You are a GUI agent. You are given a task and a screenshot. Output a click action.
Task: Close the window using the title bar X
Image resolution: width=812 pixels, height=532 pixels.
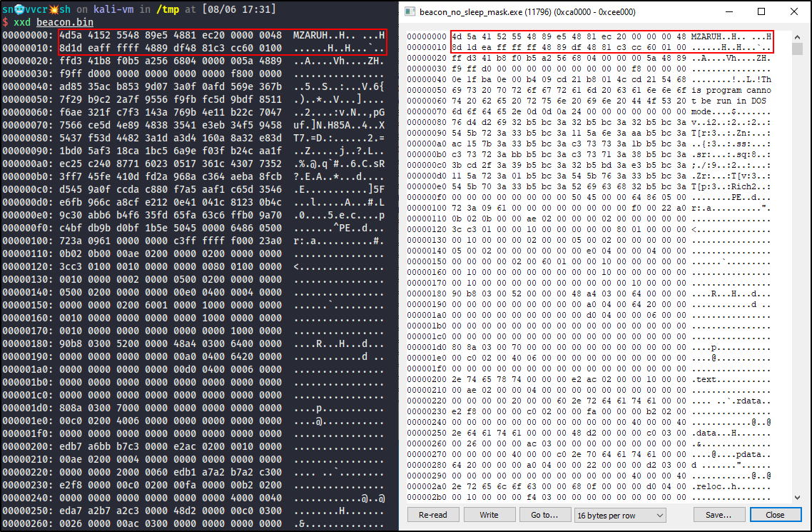point(794,12)
